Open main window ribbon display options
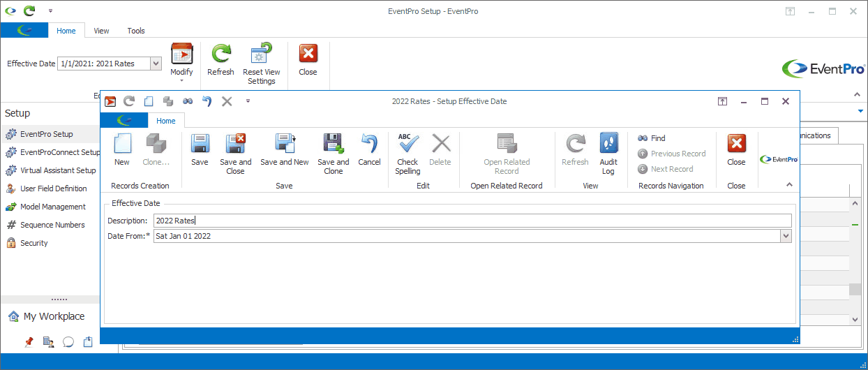Image resolution: width=868 pixels, height=370 pixels. [790, 11]
